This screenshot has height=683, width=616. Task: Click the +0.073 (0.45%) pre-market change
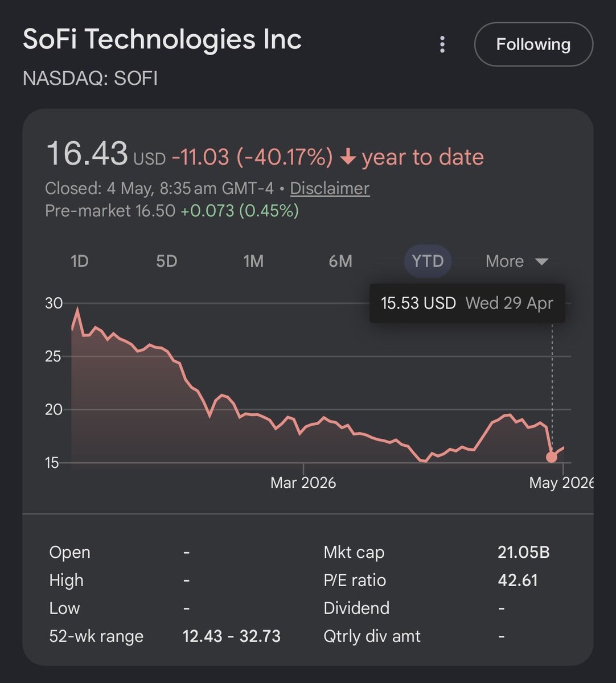click(240, 211)
